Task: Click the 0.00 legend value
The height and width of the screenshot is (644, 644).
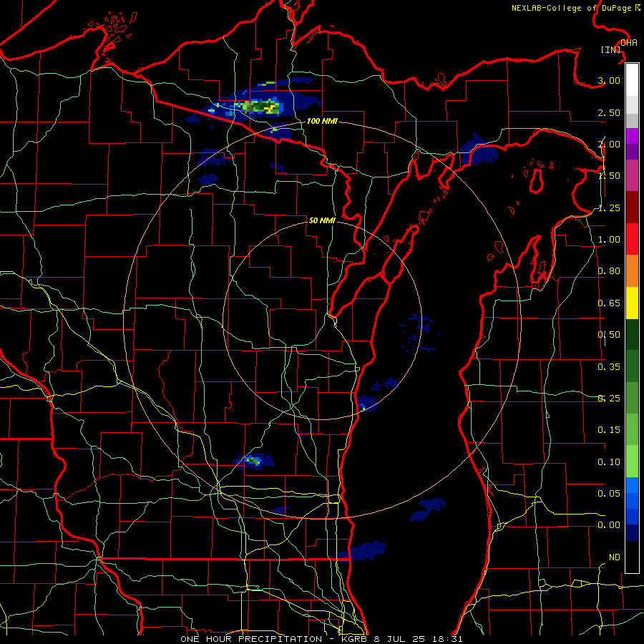Action: tap(609, 525)
